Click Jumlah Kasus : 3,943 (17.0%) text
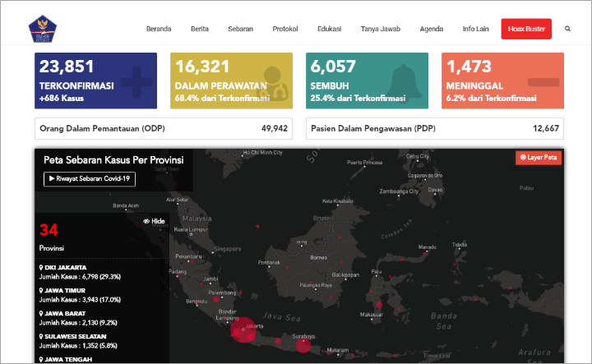Viewport: 592px width, 364px height. click(80, 300)
